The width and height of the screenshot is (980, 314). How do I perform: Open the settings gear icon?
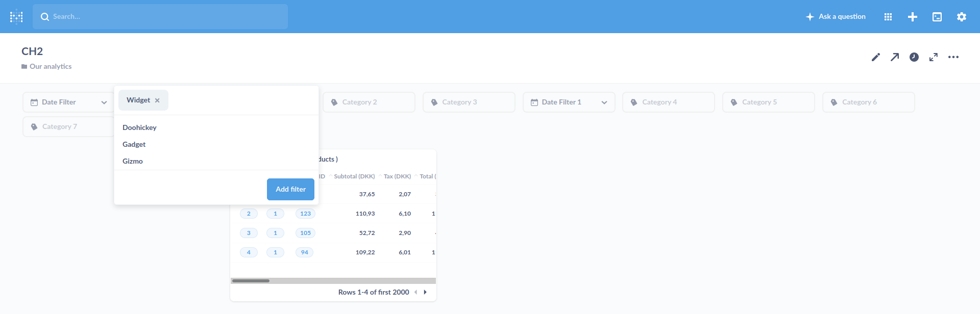(962, 17)
